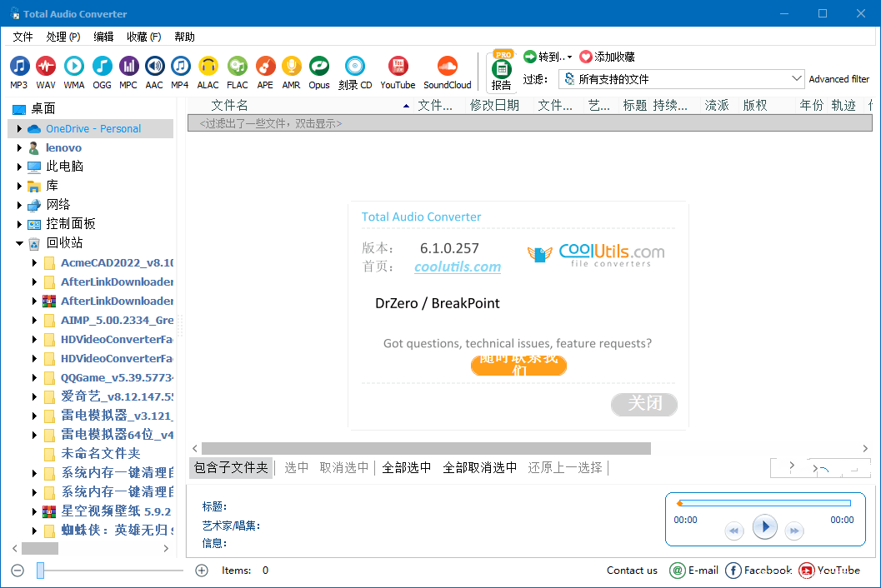Add to favorites with 添加收藏

click(x=608, y=57)
